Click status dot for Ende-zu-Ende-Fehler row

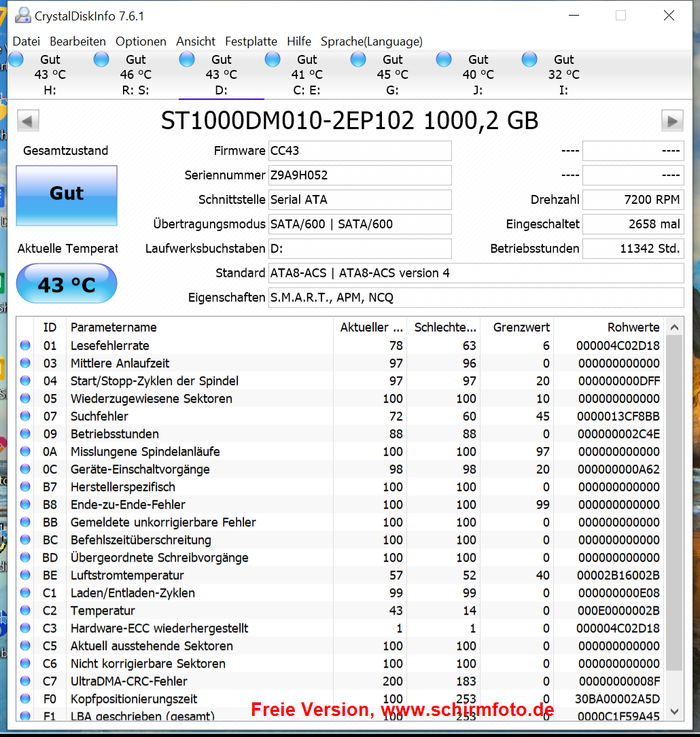[x=25, y=504]
